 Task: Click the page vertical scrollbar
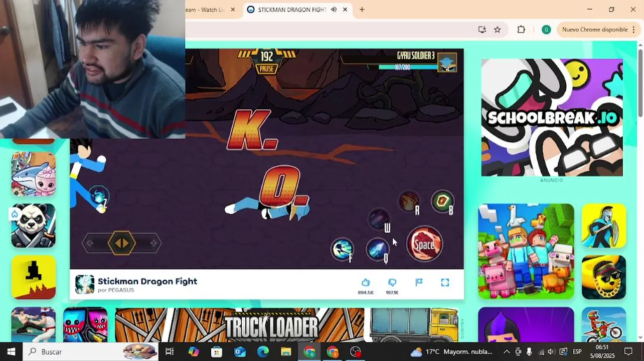point(640,83)
